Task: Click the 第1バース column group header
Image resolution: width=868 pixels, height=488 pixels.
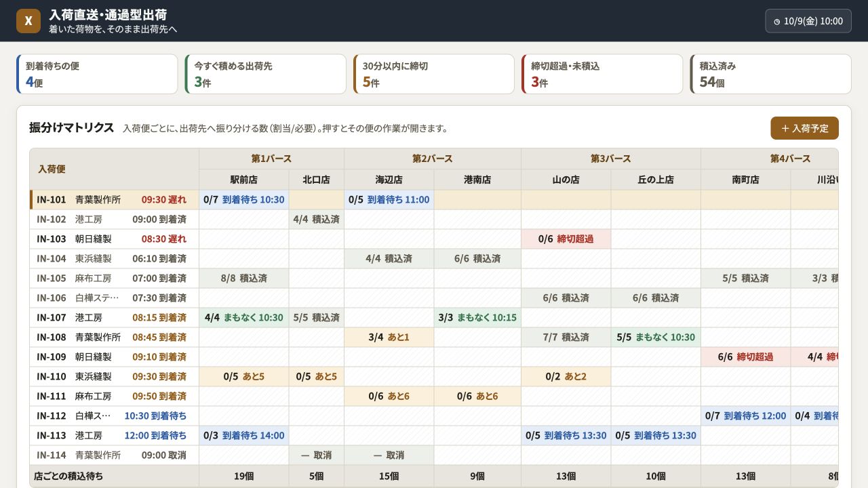Action: [x=271, y=159]
